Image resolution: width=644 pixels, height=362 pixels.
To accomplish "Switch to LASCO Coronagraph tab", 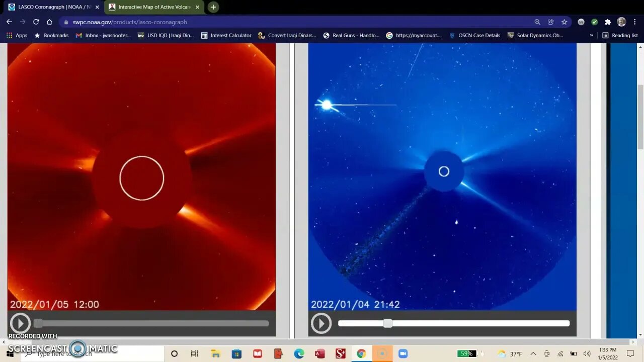I will tap(54, 7).
